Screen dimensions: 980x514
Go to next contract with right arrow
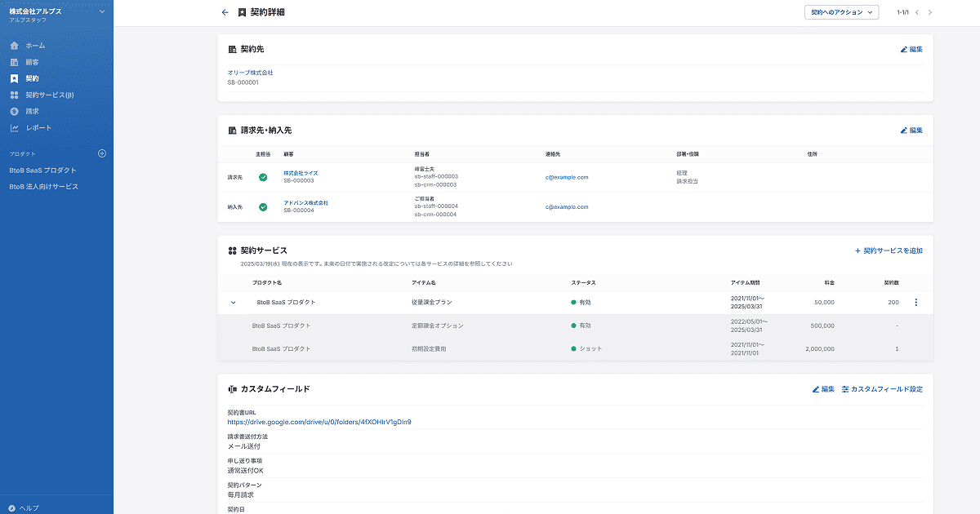929,12
